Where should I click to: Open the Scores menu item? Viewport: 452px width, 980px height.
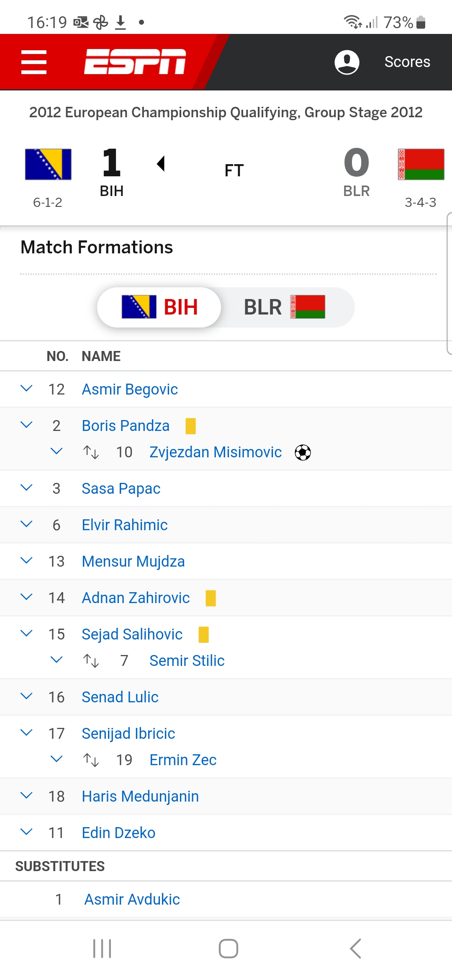point(407,62)
